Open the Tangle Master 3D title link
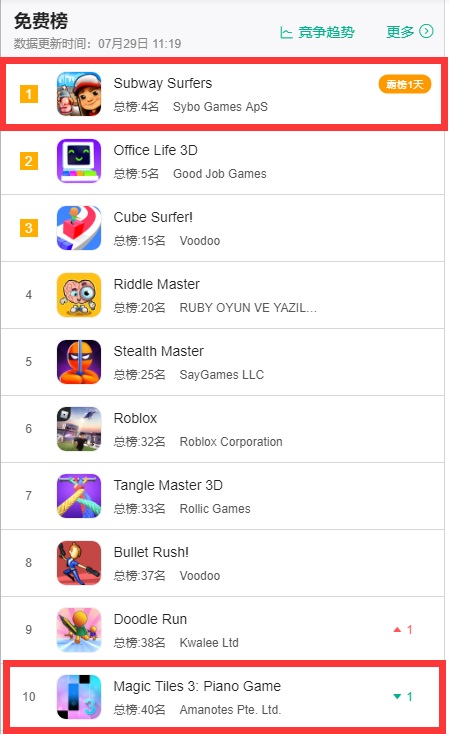The image size is (449, 734). click(x=168, y=485)
